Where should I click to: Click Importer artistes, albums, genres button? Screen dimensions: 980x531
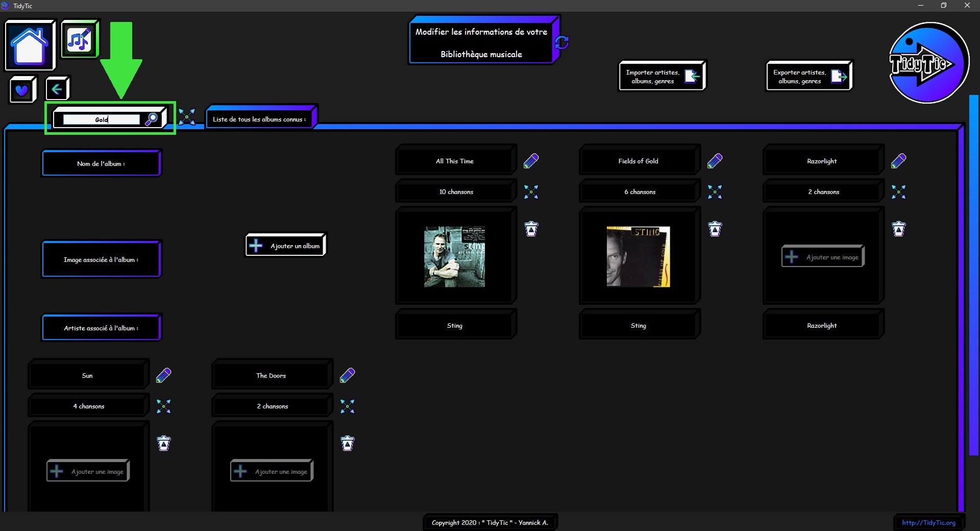click(x=662, y=76)
